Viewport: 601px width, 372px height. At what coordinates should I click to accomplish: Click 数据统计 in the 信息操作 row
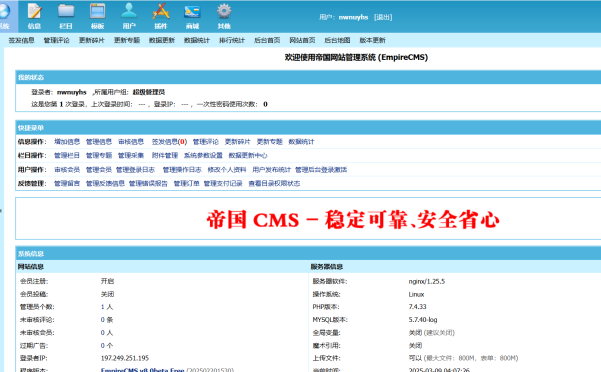[301, 142]
